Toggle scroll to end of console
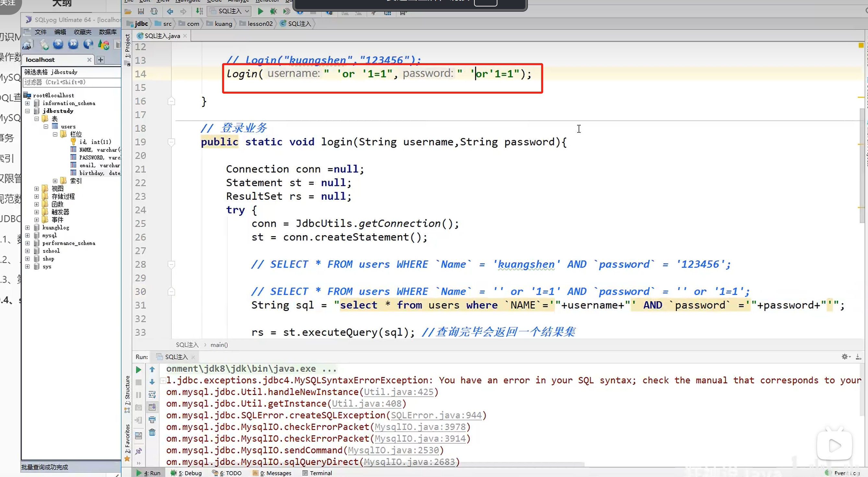Image resolution: width=868 pixels, height=477 pixels. point(152,407)
